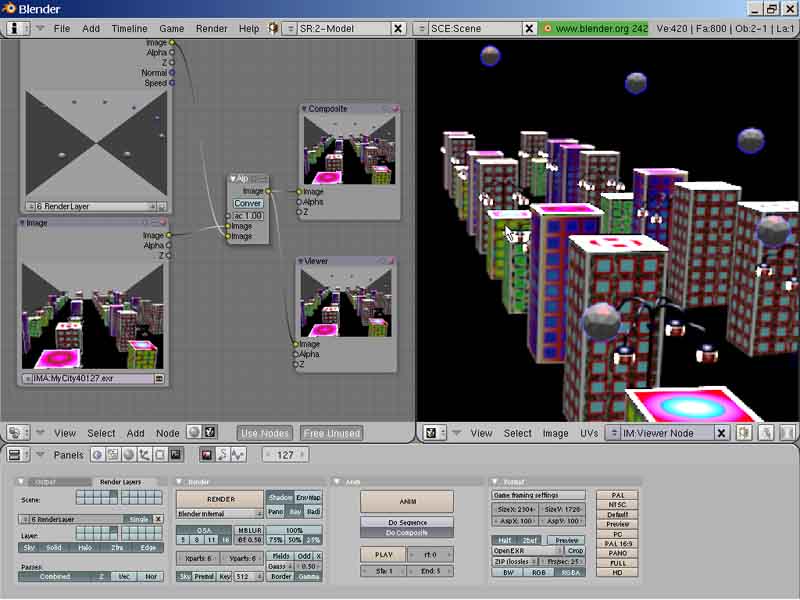This screenshot has height=600, width=800.
Task: Select Composite Nodes icon in node header
Action: (x=209, y=432)
